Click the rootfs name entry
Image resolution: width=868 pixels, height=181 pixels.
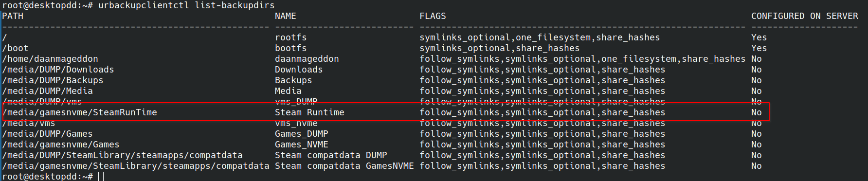point(291,37)
